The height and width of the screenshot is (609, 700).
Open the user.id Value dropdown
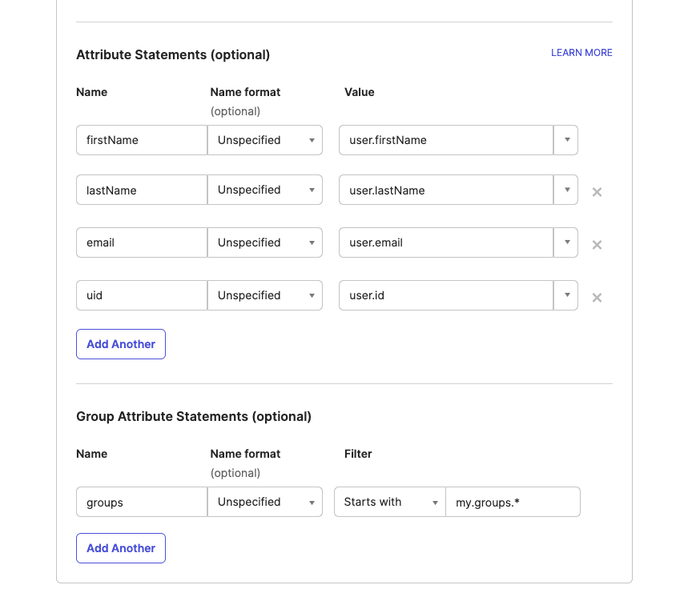point(566,295)
